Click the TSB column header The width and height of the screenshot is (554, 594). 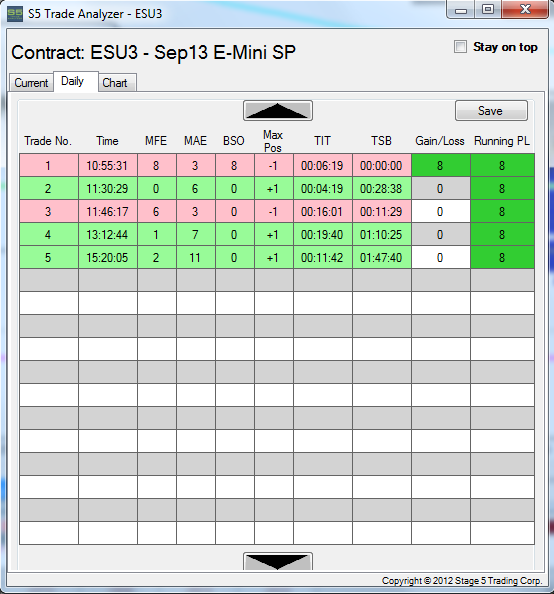pos(381,141)
